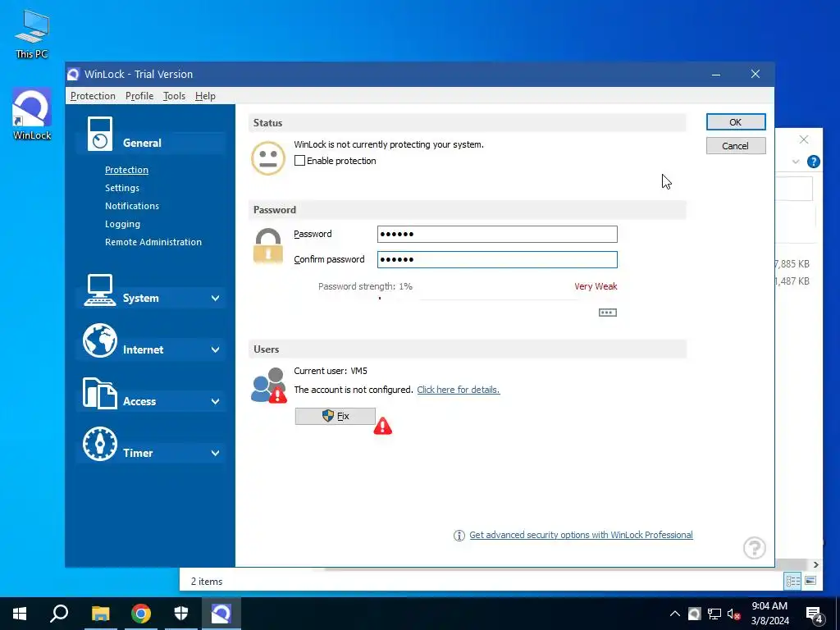
Task: Open the Tools menu
Action: point(174,96)
